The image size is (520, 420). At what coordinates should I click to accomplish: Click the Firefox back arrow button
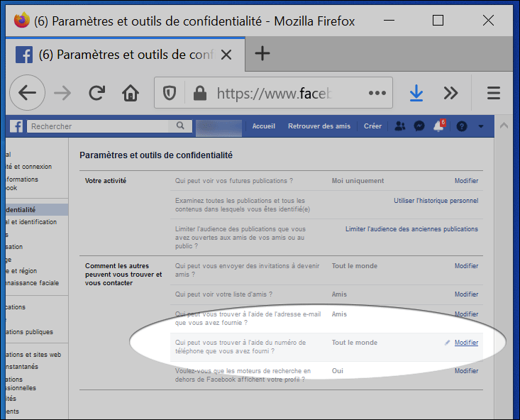tap(27, 93)
